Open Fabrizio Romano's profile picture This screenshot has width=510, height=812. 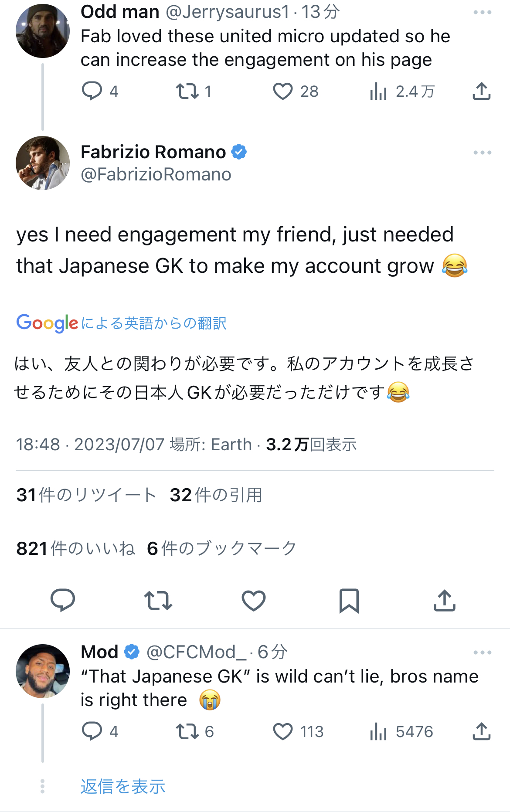pos(43,163)
